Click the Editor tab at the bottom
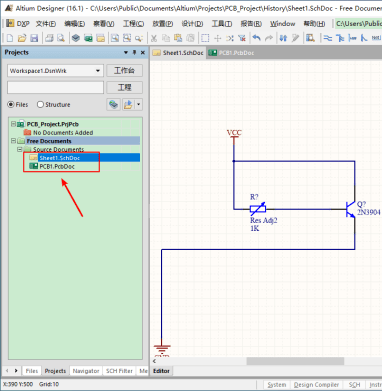 (x=161, y=371)
